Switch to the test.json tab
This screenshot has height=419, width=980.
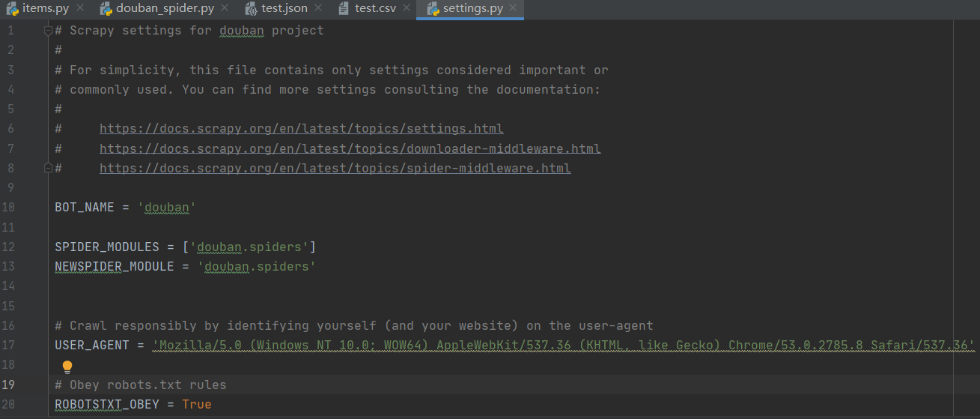(284, 8)
